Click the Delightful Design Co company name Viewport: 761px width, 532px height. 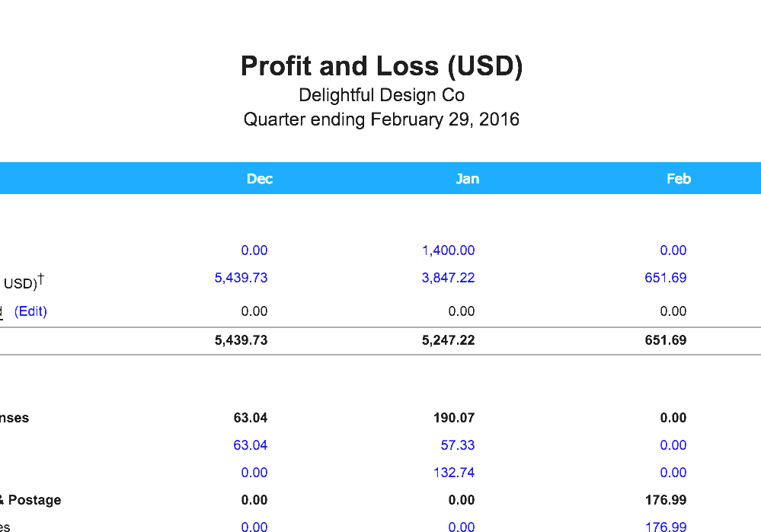click(x=381, y=94)
